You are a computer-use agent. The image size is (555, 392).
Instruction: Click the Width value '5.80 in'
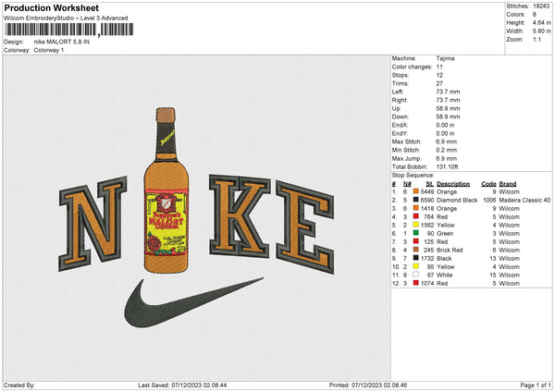click(541, 31)
